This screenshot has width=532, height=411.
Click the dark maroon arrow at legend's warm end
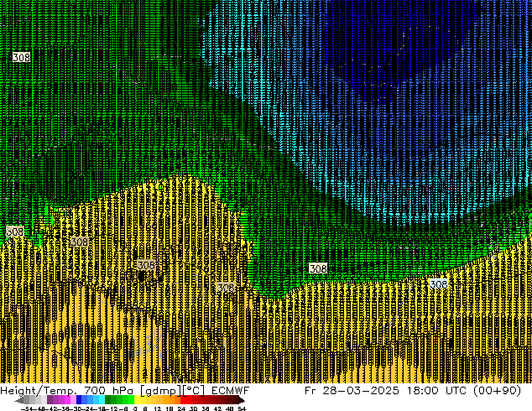241,400
